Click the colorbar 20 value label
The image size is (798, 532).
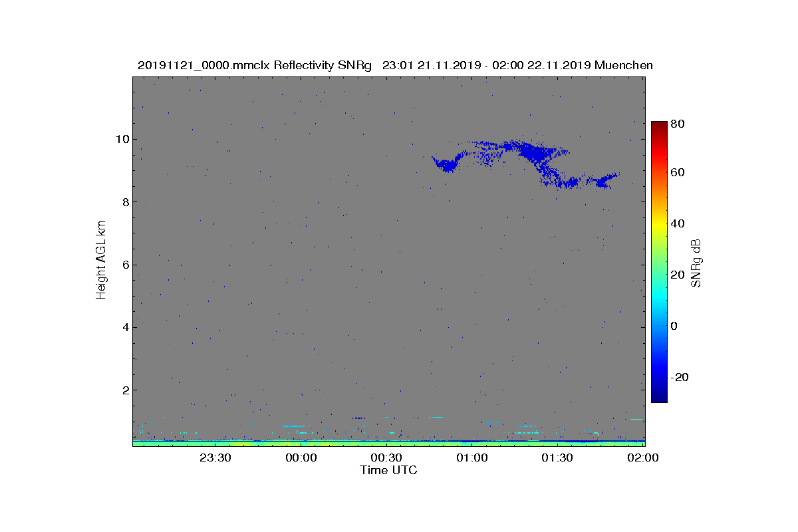click(x=678, y=275)
